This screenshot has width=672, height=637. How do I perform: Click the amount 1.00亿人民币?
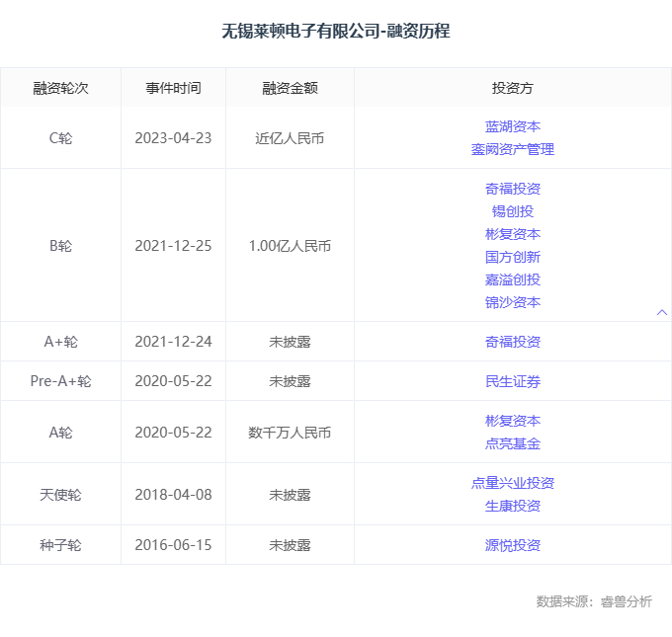tap(290, 246)
